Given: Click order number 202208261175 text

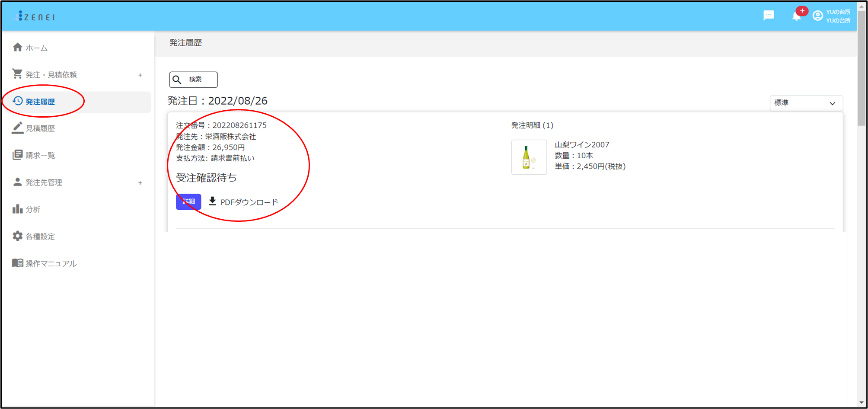Looking at the screenshot, I should [239, 125].
